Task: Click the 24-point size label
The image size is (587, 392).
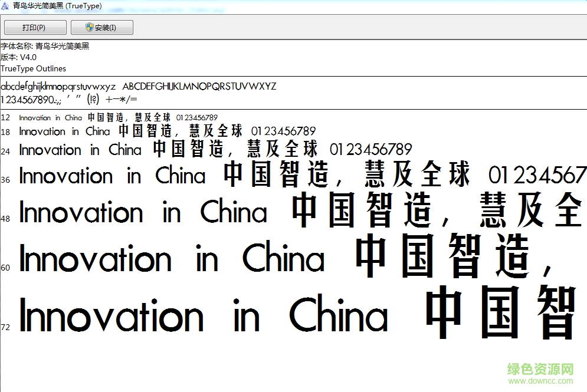Action: tap(5, 151)
